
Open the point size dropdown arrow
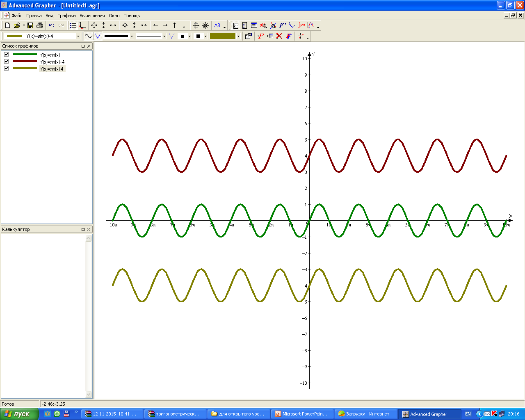click(x=189, y=36)
